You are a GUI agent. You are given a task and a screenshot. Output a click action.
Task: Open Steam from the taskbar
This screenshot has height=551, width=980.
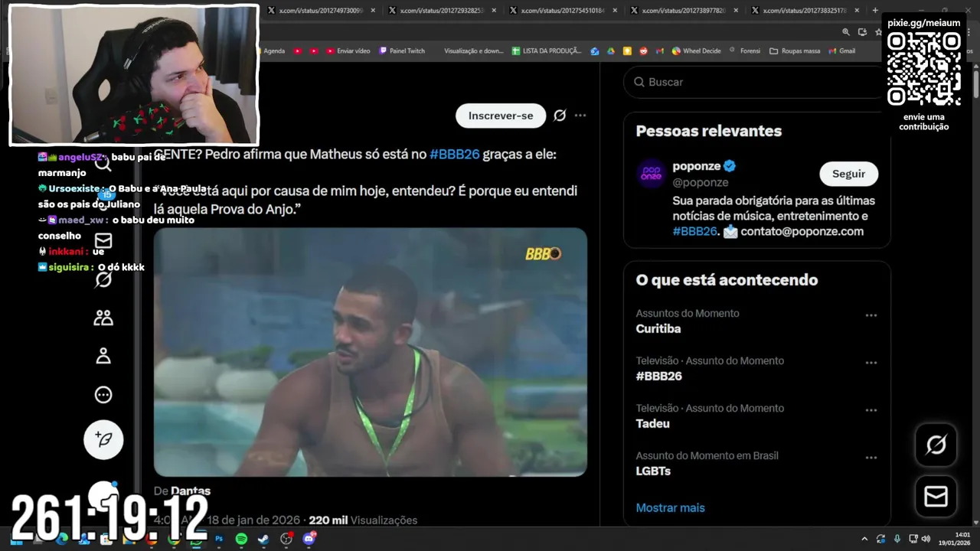(x=263, y=539)
